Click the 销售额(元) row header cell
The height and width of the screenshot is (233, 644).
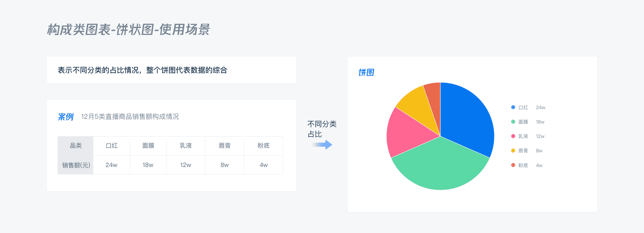[x=76, y=165]
